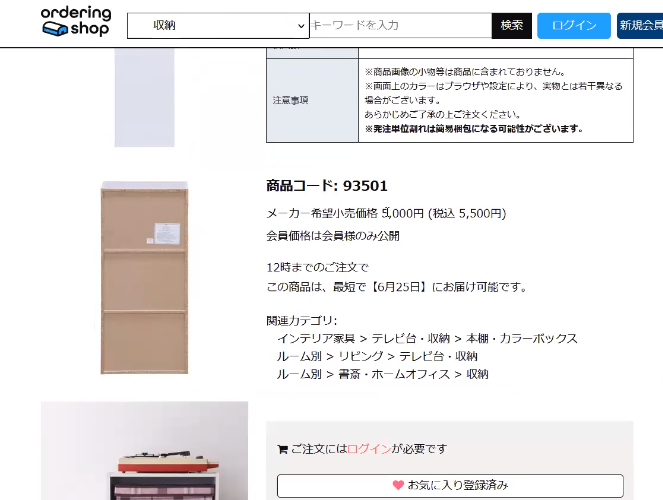The width and height of the screenshot is (663, 500).
Task: Click the shopping cart icon
Action: coord(282,449)
